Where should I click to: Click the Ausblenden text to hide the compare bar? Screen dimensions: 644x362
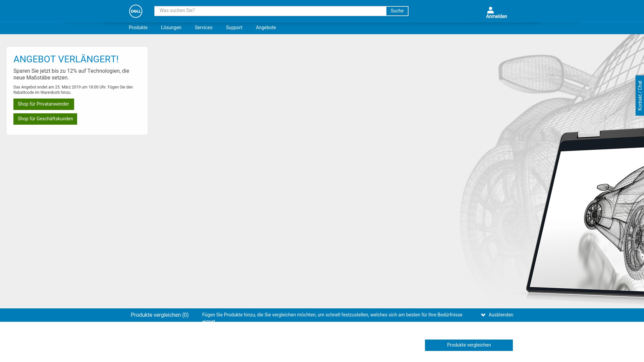click(x=501, y=315)
